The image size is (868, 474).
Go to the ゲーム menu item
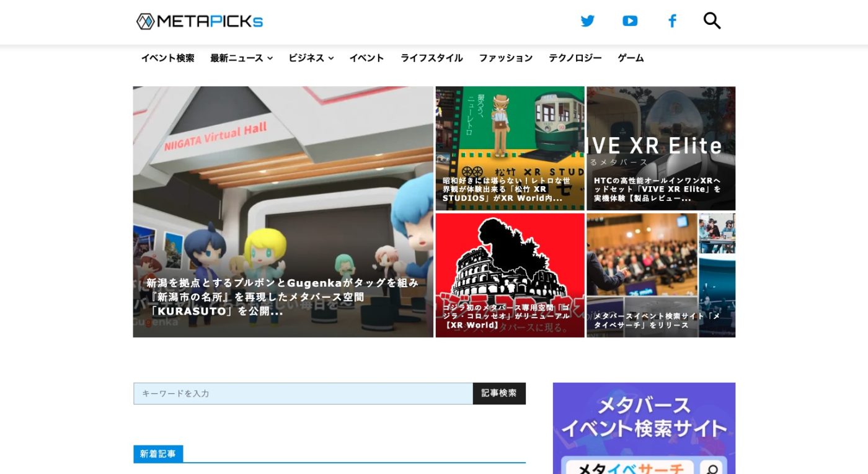(631, 58)
